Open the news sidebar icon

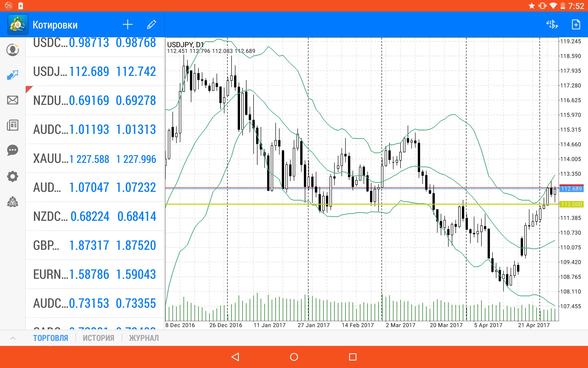13,125
